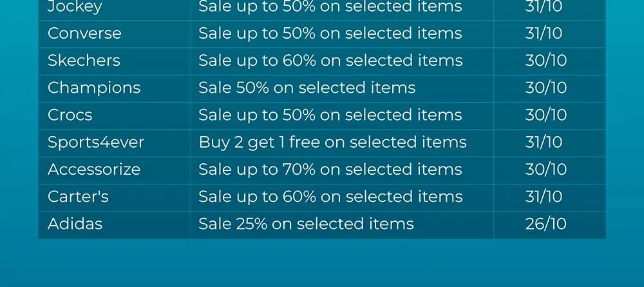Viewport: 644px width, 287px height.
Task: Click the 30/10 date in Crocs row
Action: [546, 115]
